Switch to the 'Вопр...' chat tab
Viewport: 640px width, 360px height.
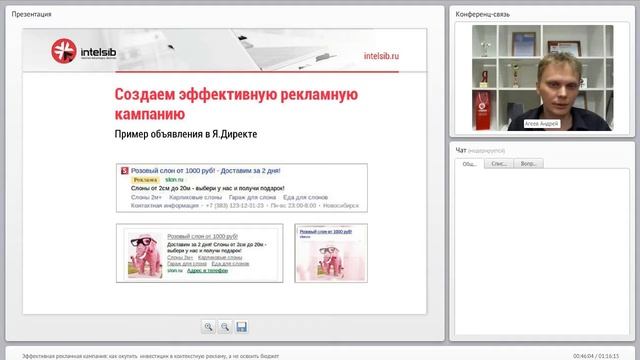(529, 164)
